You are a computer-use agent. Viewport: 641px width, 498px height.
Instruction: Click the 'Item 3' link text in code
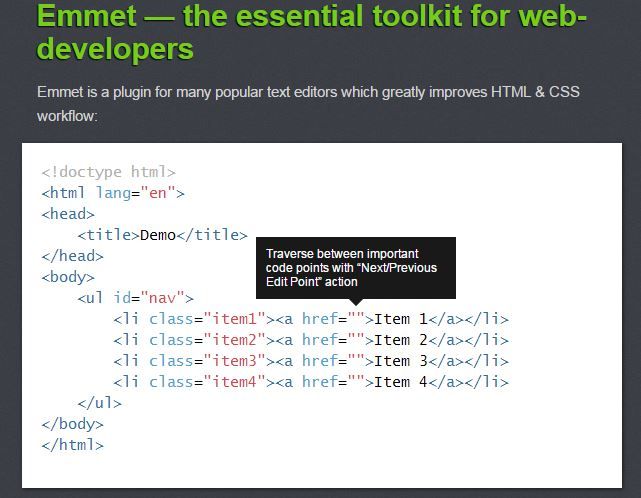pyautogui.click(x=401, y=361)
